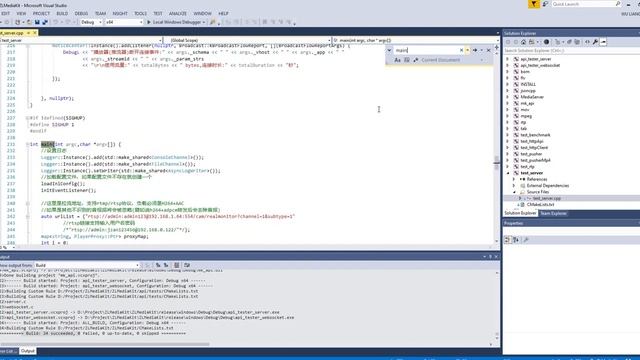
Task: Click Alphabetical sort icon in Properties panel
Action: (x=516, y=240)
